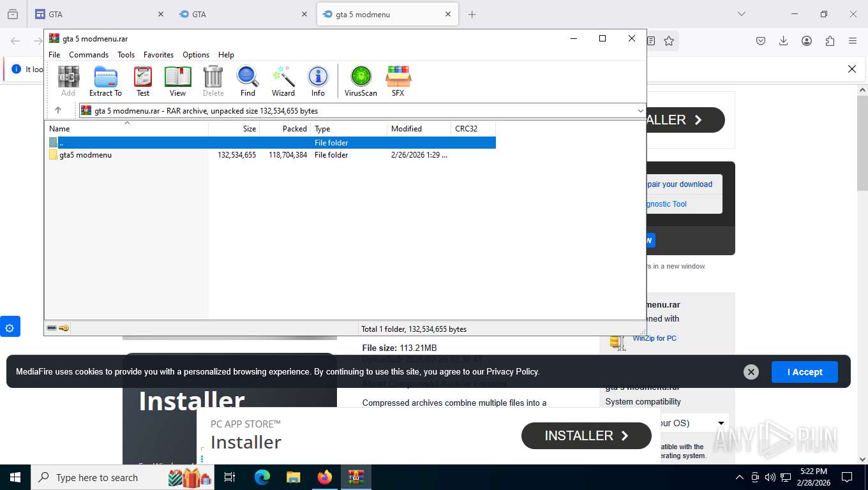The image size is (868, 490).
Task: Open Firefox downloads panel icon
Action: [784, 41]
